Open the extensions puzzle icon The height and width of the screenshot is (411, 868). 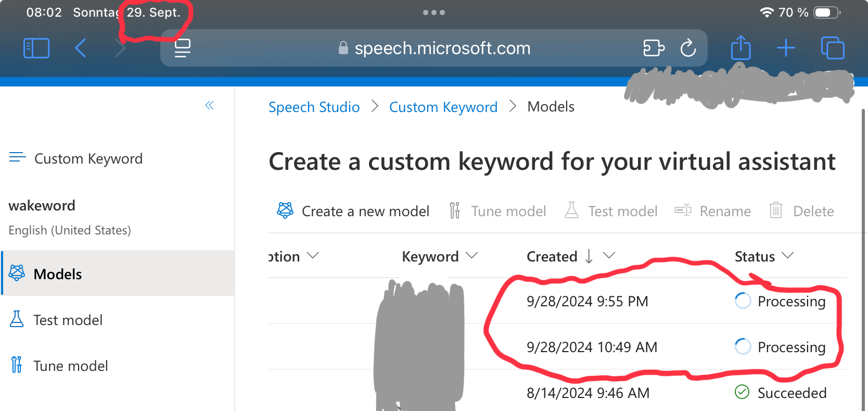coord(654,48)
